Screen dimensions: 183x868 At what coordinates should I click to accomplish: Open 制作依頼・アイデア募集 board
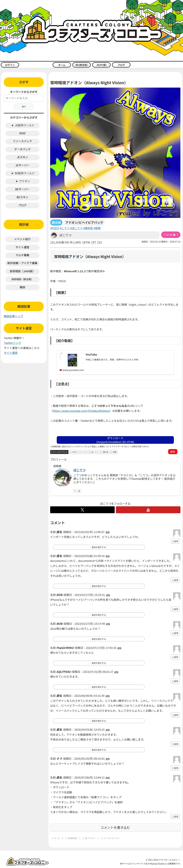pos(22,263)
